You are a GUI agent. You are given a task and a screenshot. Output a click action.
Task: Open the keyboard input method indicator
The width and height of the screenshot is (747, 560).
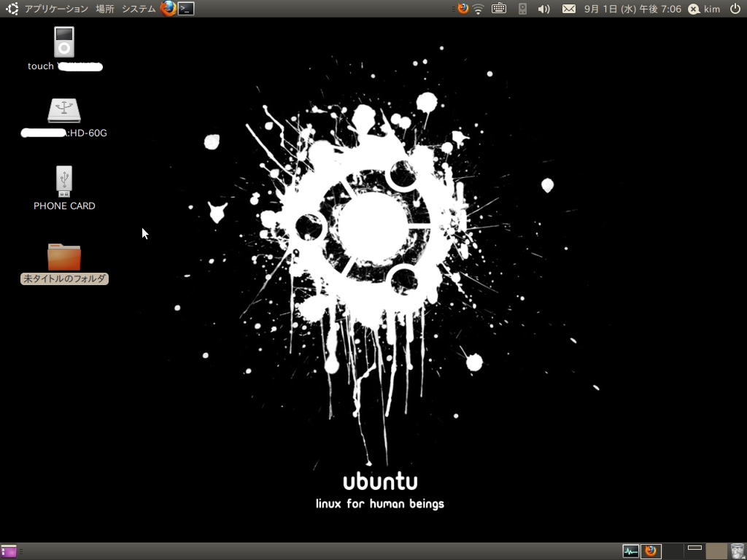click(499, 8)
